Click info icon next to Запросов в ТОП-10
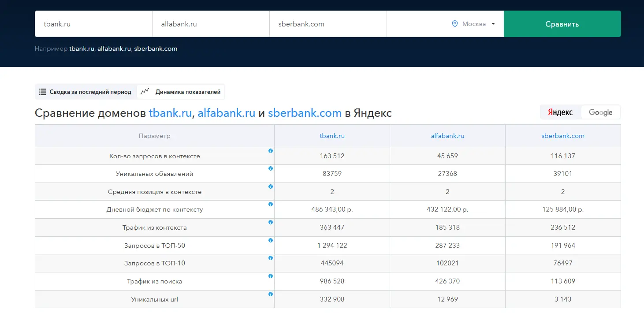 click(x=271, y=258)
